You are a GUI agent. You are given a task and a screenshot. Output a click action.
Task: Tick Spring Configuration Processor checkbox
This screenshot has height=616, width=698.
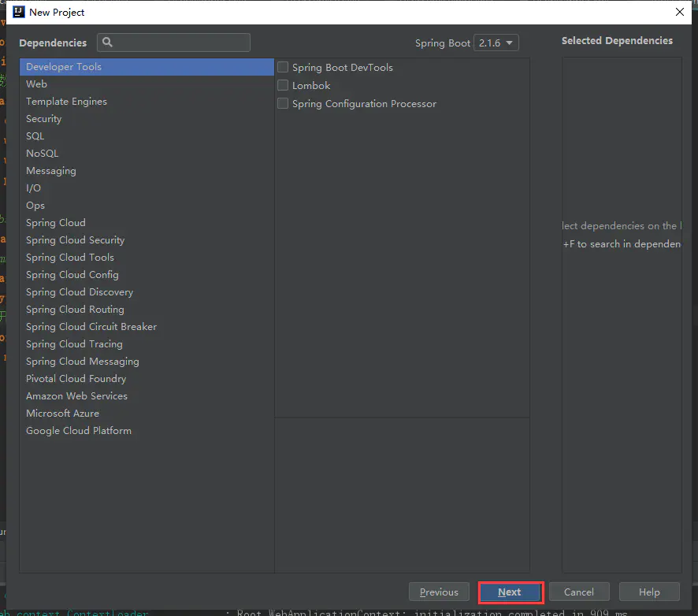[x=283, y=103]
